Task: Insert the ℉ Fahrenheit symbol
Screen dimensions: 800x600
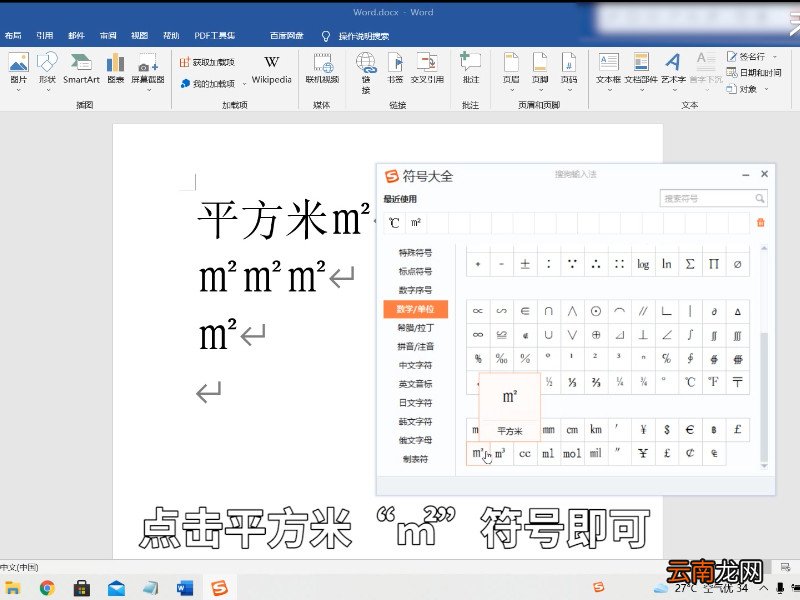Action: pyautogui.click(x=713, y=382)
